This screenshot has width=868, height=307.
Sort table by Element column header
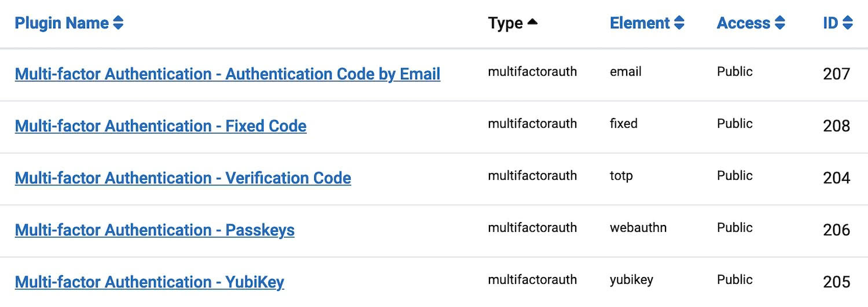[x=639, y=23]
